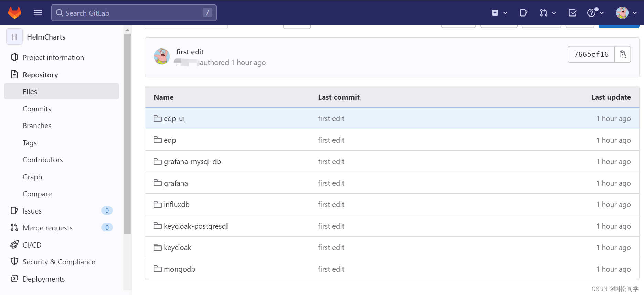The image size is (644, 295).
Task: Go to Branches in sidebar
Action: pyautogui.click(x=37, y=125)
